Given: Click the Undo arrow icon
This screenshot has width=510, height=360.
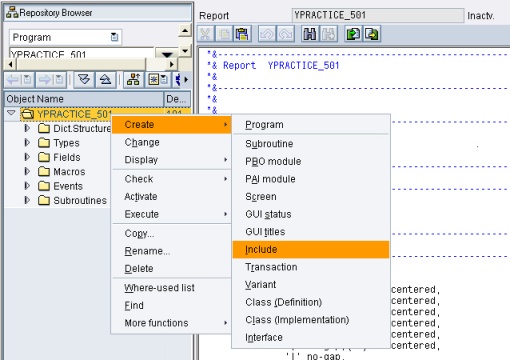Looking at the screenshot, I should click(x=267, y=34).
